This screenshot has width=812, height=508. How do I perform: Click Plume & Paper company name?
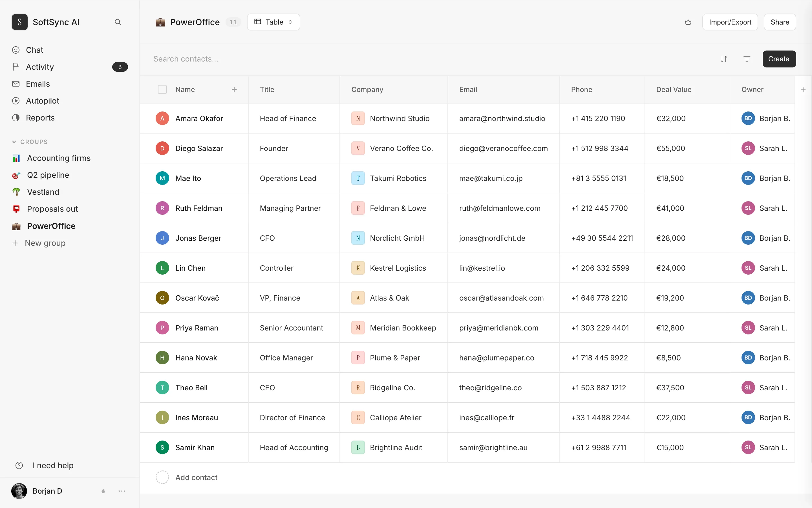coord(395,358)
